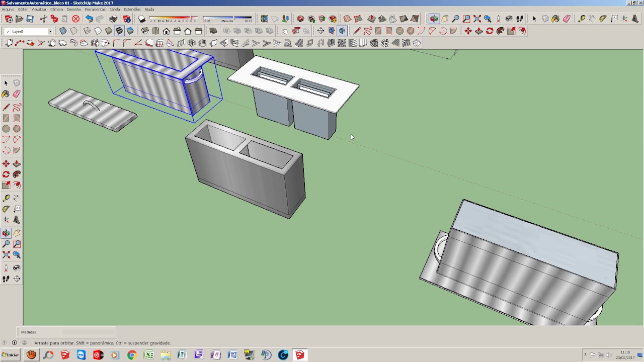
Task: Select the Sandbox Flip Edge tool
Action: pyautogui.click(x=415, y=19)
